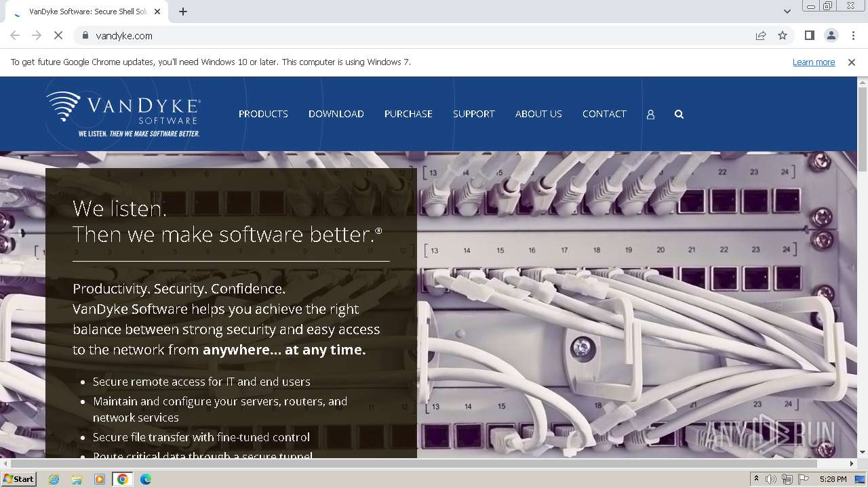Go back to previous page
The image size is (868, 488).
[15, 35]
